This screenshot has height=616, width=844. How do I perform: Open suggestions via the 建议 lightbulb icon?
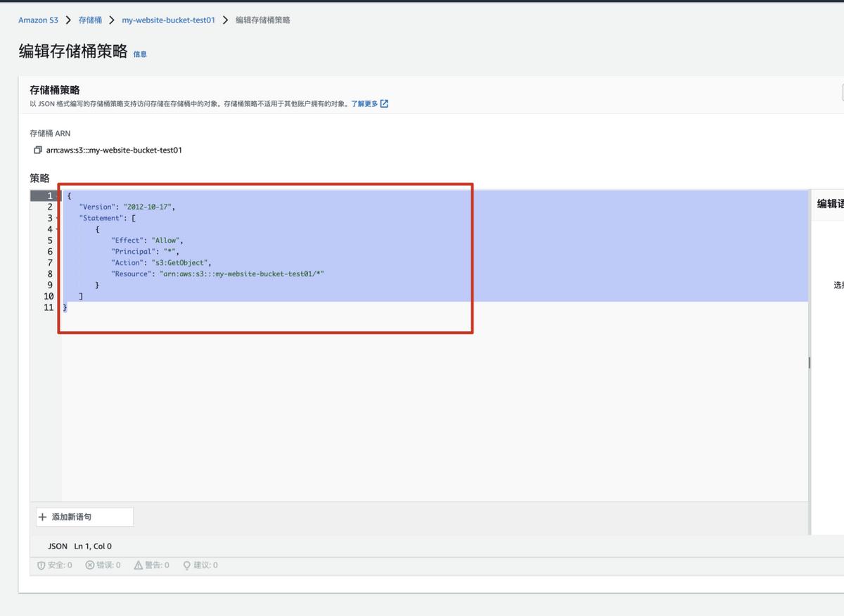point(186,565)
